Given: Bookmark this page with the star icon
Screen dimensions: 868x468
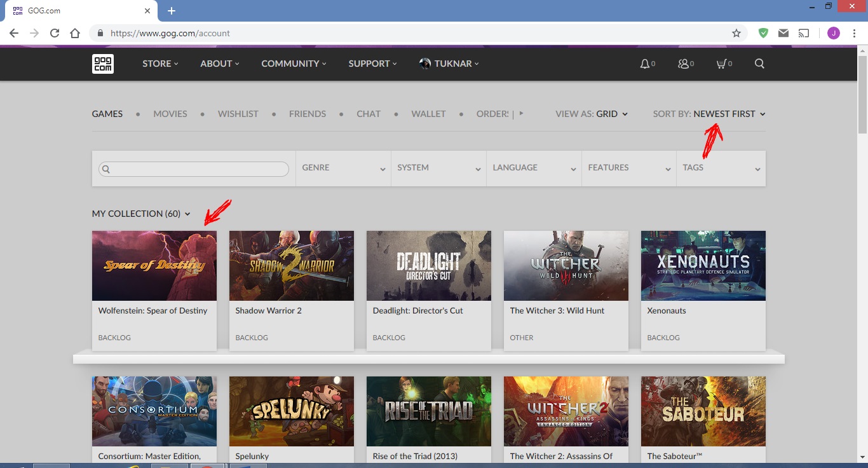Looking at the screenshot, I should click(736, 33).
